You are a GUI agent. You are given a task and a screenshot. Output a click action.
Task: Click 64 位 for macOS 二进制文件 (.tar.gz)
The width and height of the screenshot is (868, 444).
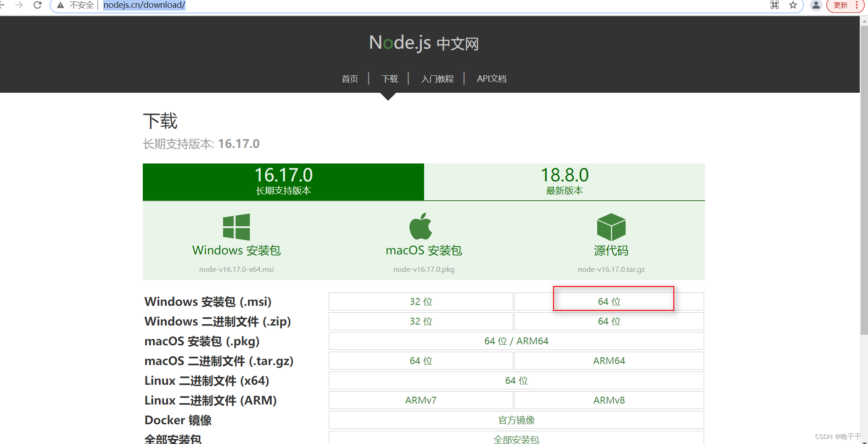tap(421, 361)
